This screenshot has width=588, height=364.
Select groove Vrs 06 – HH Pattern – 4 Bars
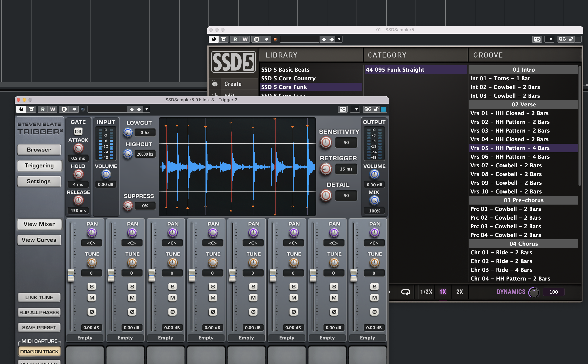(523, 157)
